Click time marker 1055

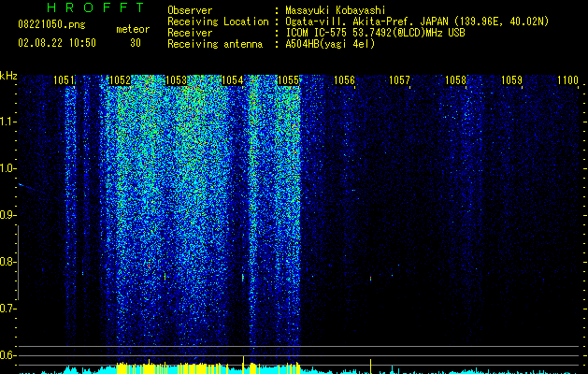[288, 79]
